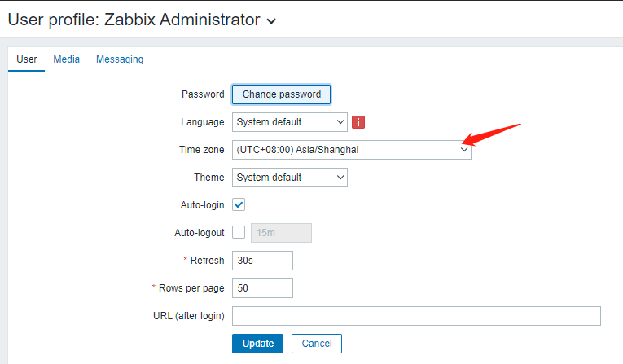Click the URL (after login) field
The width and height of the screenshot is (623, 364).
click(x=416, y=316)
